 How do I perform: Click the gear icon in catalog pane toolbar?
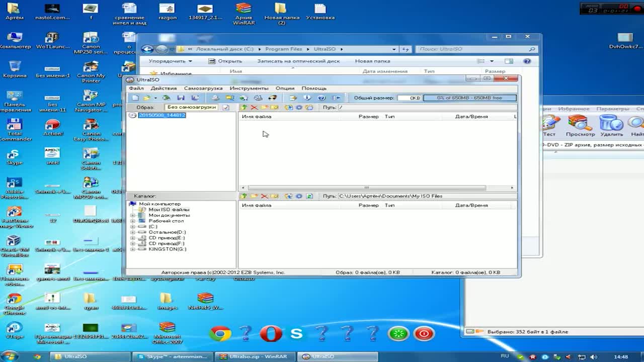click(299, 196)
